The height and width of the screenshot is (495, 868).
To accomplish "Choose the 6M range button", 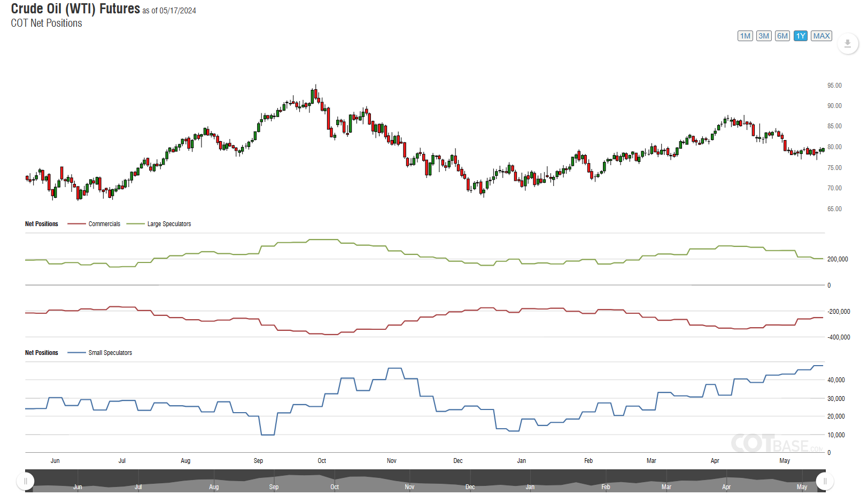I will point(782,36).
